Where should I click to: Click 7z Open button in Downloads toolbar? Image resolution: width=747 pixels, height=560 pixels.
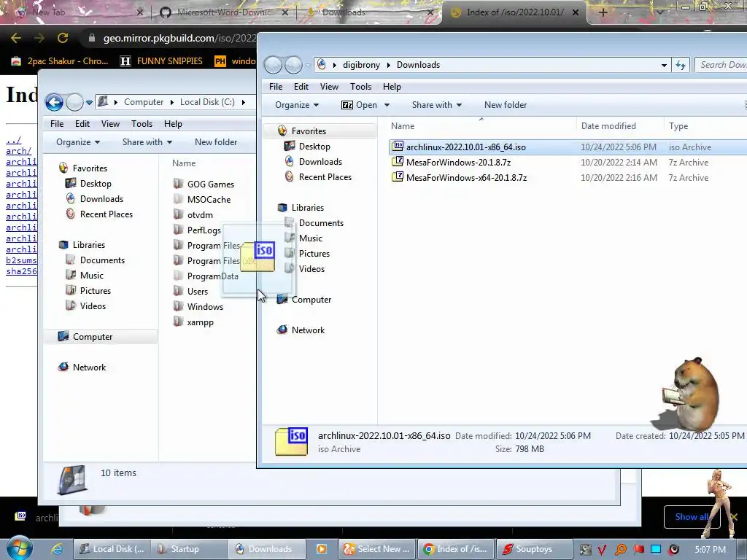tap(359, 105)
